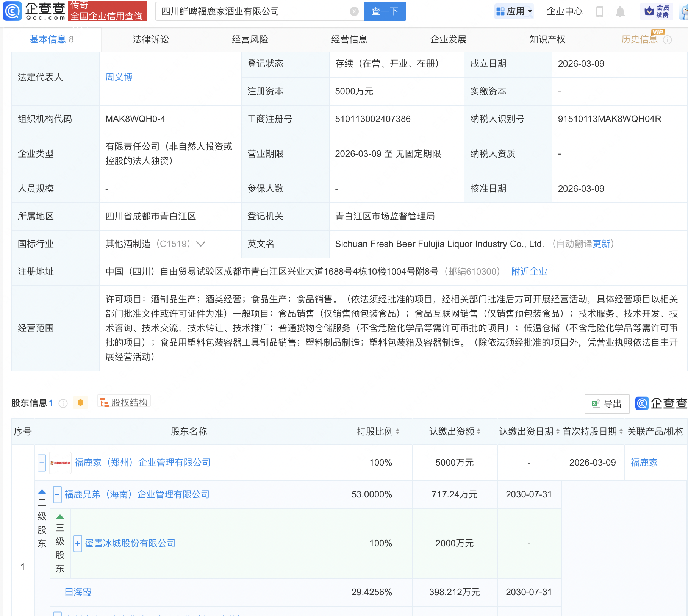Open the 应用 dropdown menu
This screenshot has width=688, height=616.
pos(514,11)
